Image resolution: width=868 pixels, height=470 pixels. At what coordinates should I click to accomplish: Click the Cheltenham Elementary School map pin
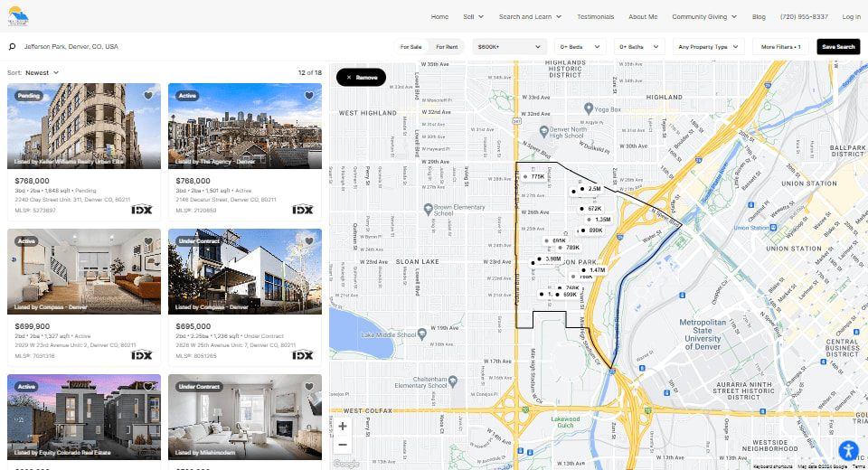point(453,381)
